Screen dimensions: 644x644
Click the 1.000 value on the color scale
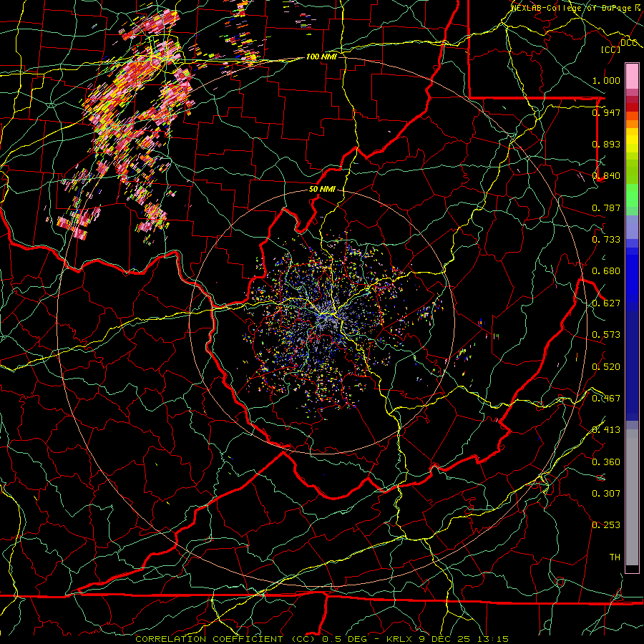606,80
